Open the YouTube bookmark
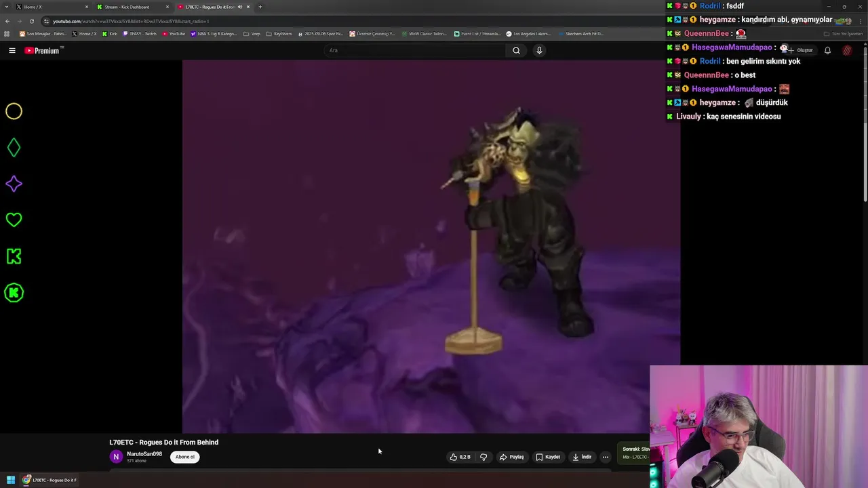 (x=174, y=33)
